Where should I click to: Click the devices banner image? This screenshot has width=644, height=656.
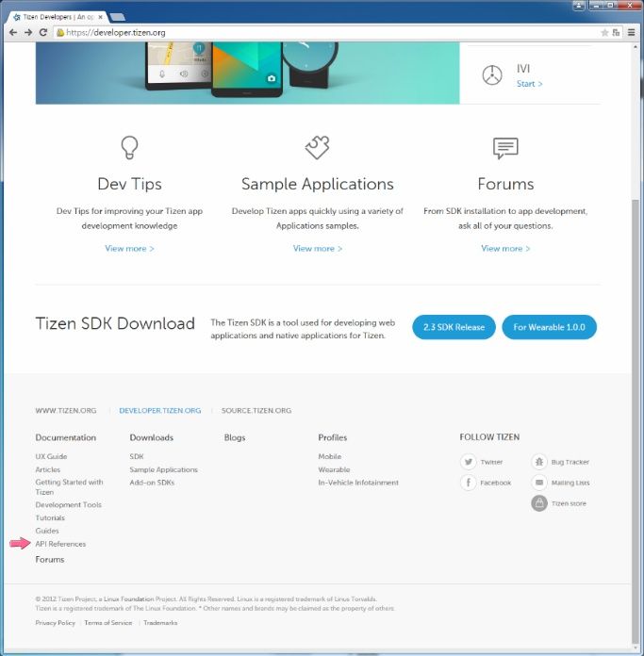pyautogui.click(x=247, y=73)
